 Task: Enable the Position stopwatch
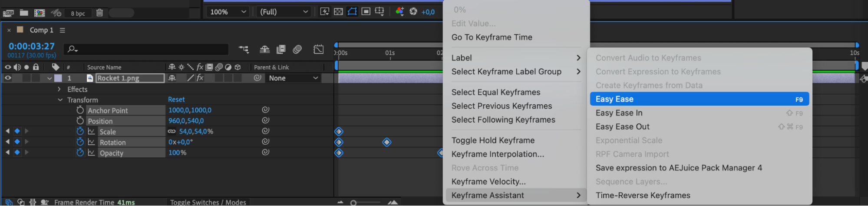pyautogui.click(x=80, y=120)
